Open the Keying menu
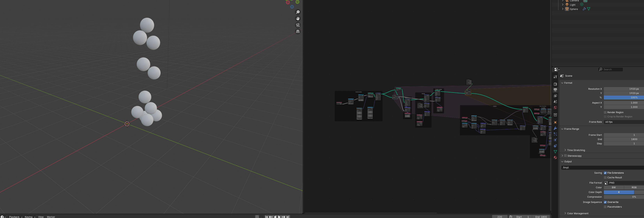This screenshot has height=218, width=644. [30, 217]
